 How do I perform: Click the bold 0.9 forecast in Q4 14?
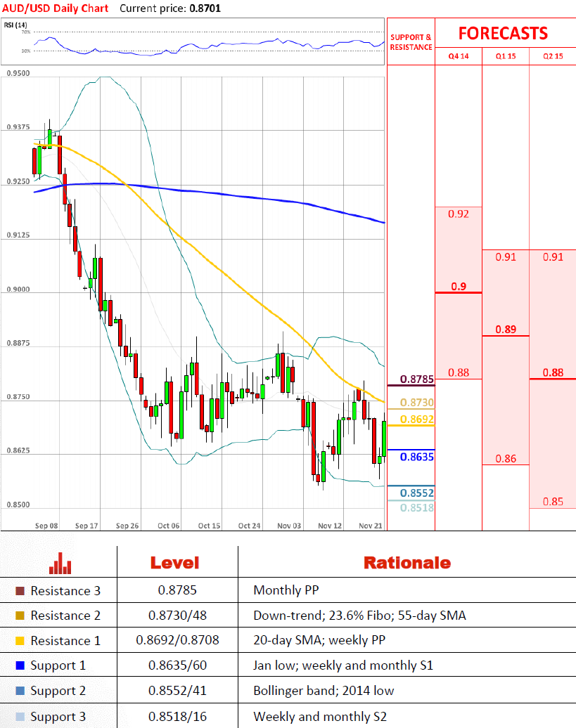click(459, 287)
